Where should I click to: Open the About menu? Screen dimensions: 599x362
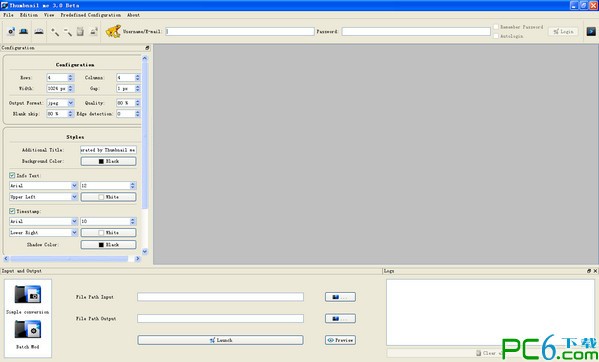133,15
